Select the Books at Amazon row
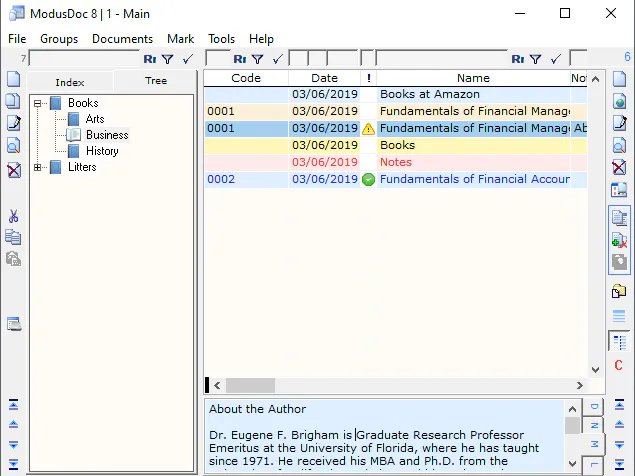This screenshot has width=635, height=476. (395, 94)
